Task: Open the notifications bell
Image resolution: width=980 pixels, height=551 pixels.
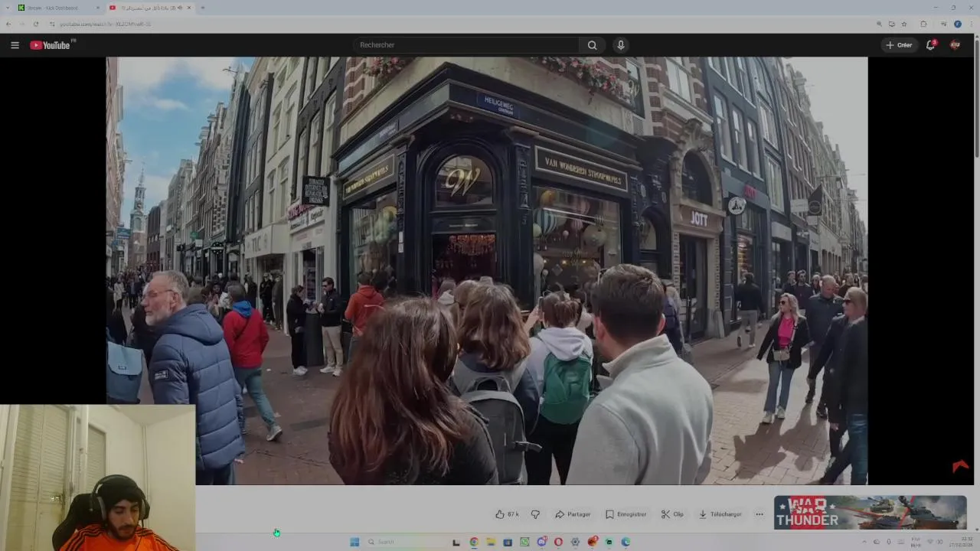Action: coord(931,45)
